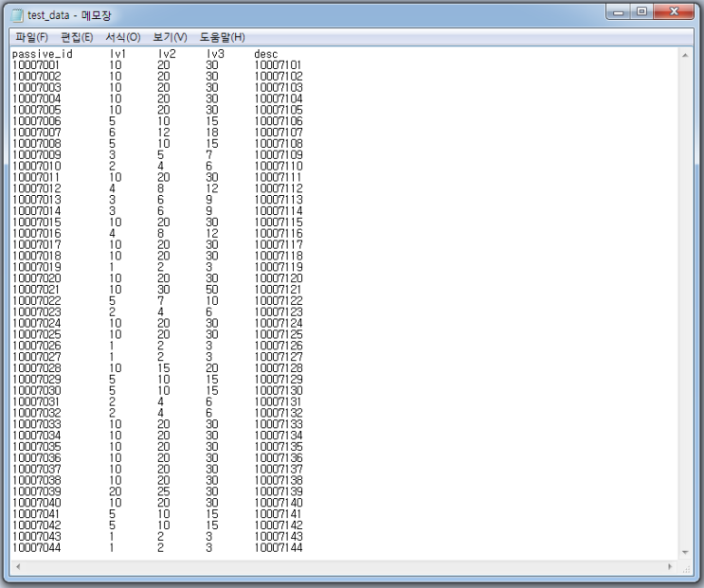Click the value 10007039

(36, 491)
